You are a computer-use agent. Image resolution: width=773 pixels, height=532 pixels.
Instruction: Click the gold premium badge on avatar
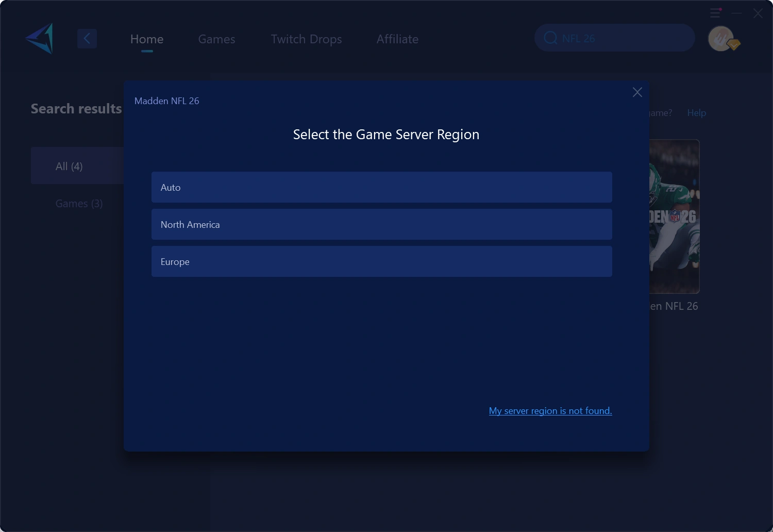click(x=734, y=45)
